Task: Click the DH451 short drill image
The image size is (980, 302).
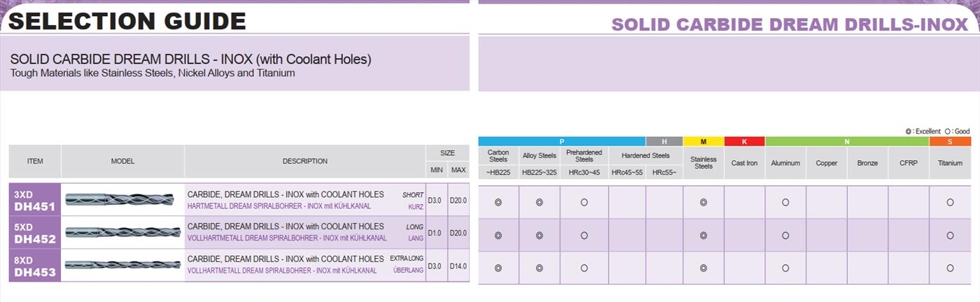Action: 122,200
